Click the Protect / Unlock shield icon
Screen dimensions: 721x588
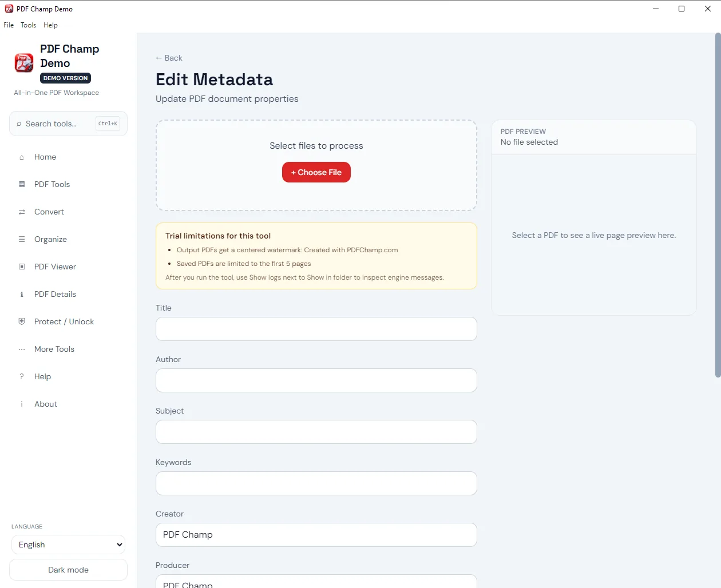[x=22, y=321]
